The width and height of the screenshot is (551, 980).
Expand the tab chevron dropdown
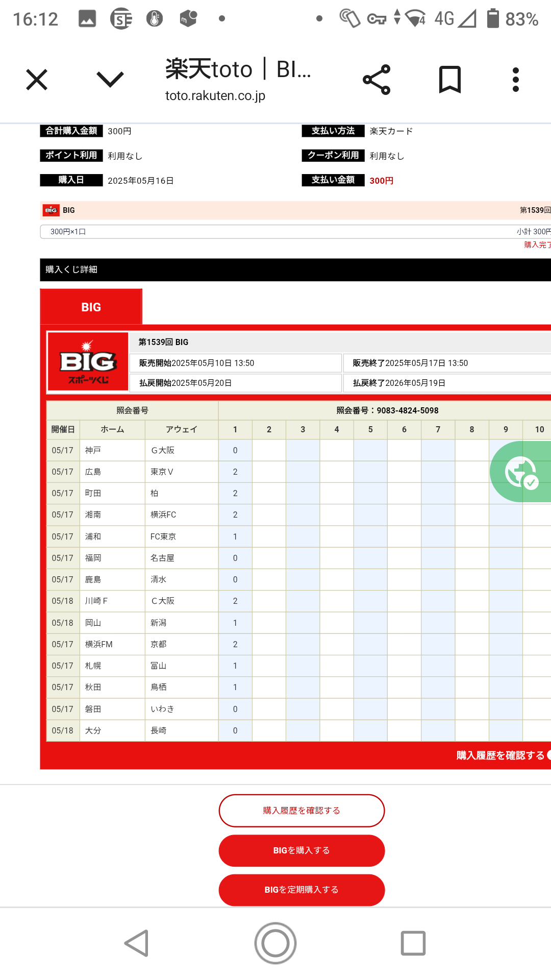pyautogui.click(x=110, y=80)
